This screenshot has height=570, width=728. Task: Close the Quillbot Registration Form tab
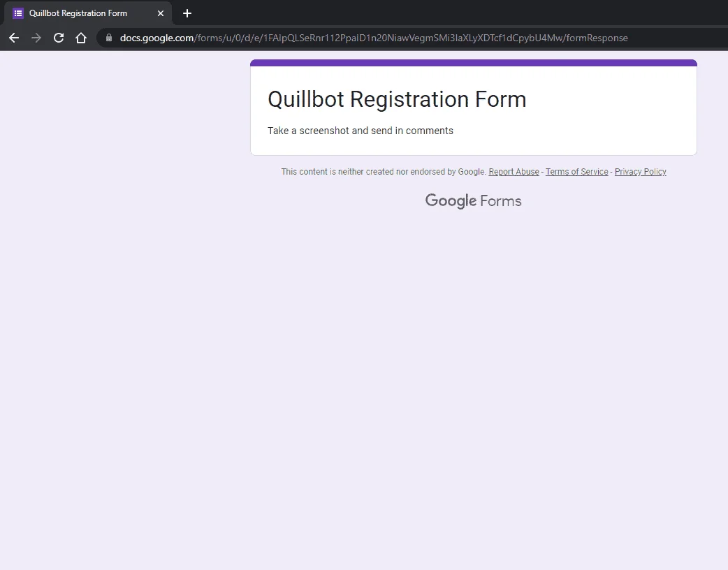161,13
